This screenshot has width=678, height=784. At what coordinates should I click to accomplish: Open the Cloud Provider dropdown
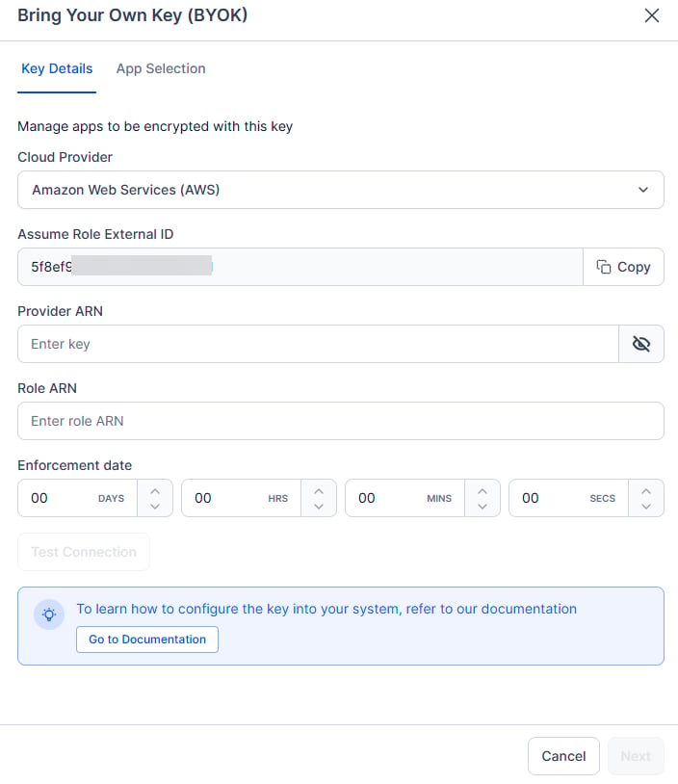pos(341,190)
